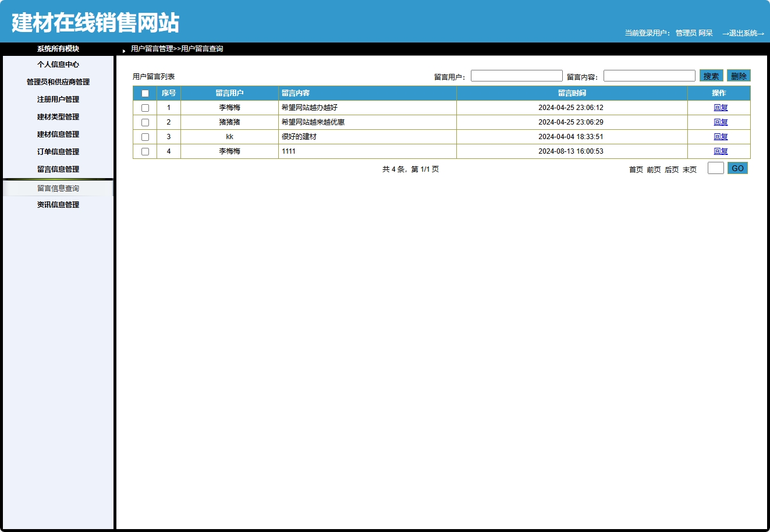Click 回复 on the 1111 message row
The width and height of the screenshot is (770, 532).
[x=721, y=151]
